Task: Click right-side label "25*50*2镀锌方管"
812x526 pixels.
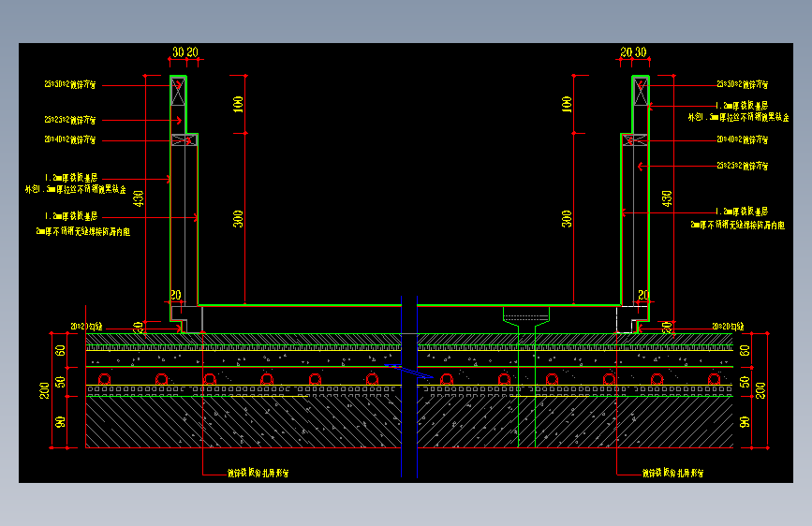Action: pos(742,84)
